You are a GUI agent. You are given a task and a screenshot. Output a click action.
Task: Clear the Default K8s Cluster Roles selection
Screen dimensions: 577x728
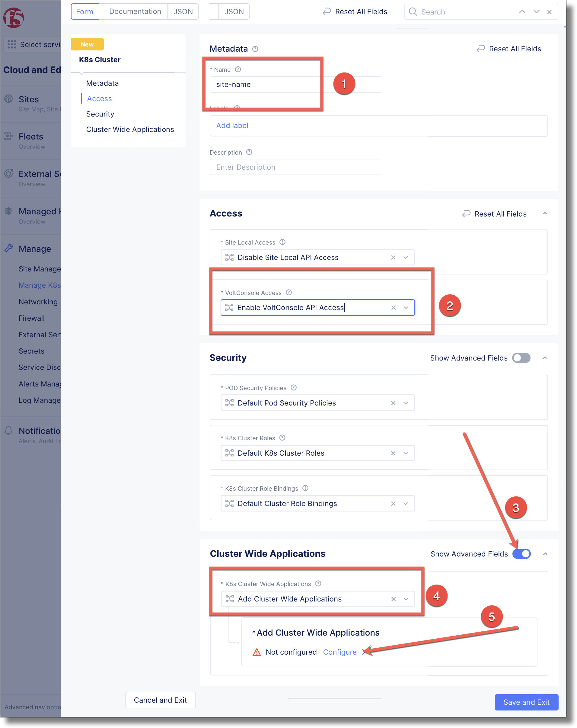coord(393,453)
